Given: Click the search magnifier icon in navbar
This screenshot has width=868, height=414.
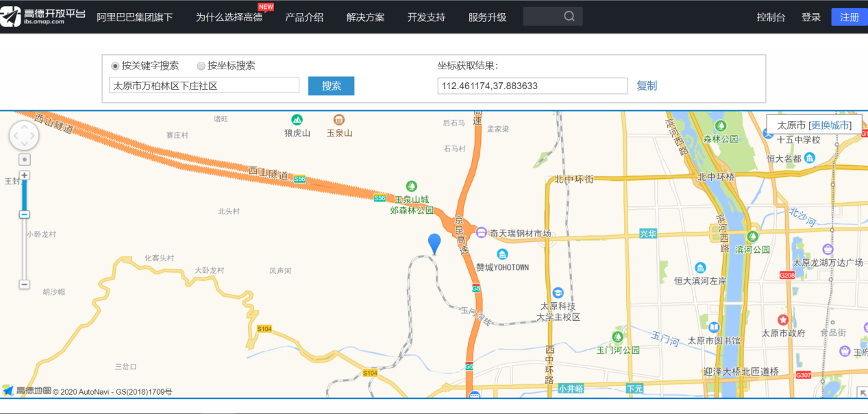Looking at the screenshot, I should [x=569, y=16].
